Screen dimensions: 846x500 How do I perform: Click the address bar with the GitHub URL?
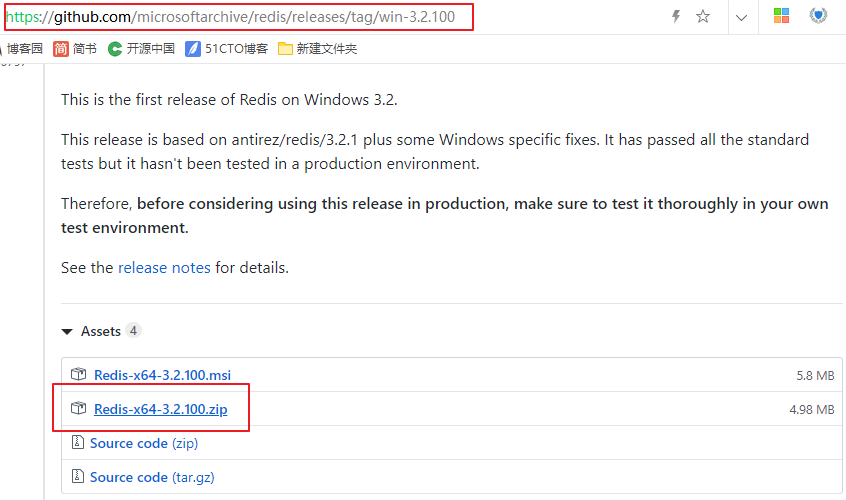pos(237,17)
